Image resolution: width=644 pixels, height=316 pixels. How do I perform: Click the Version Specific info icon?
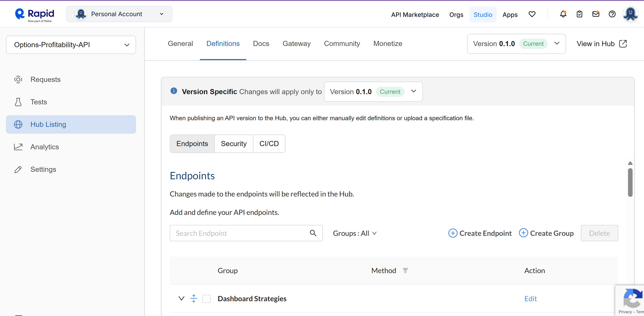(x=174, y=91)
